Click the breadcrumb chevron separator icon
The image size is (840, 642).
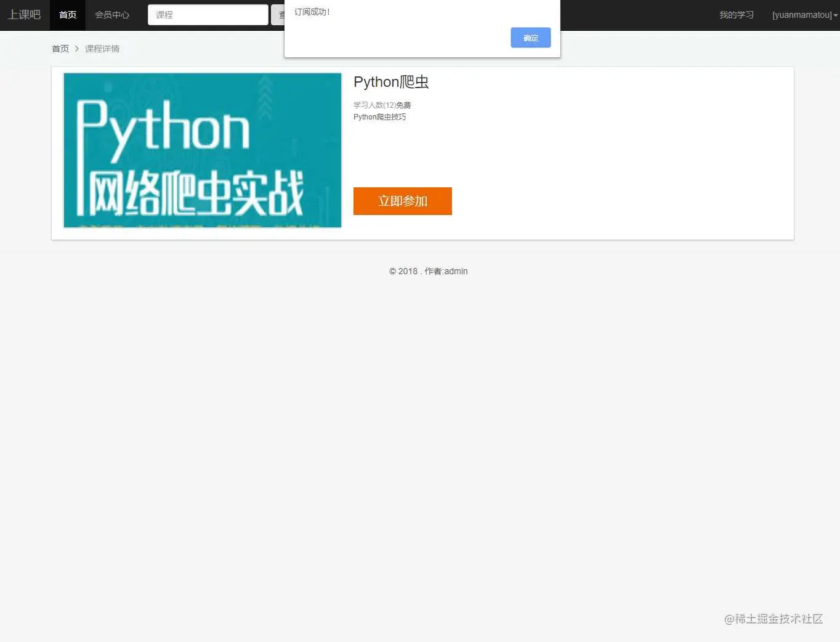[77, 49]
